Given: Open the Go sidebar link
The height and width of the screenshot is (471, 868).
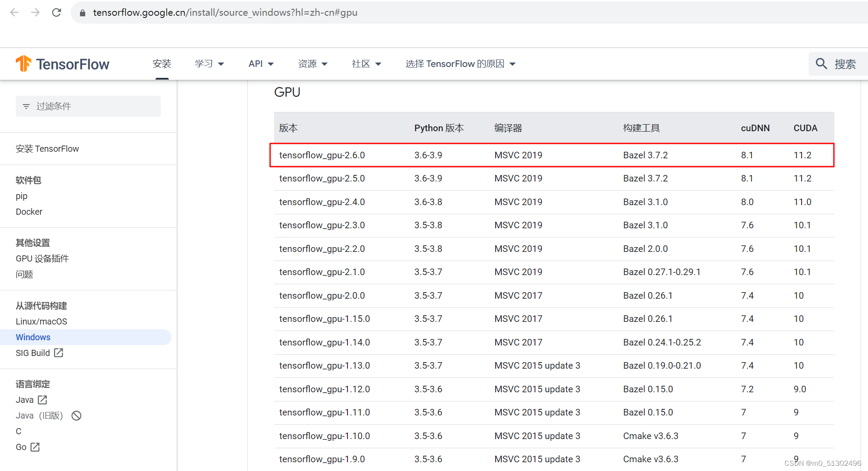Looking at the screenshot, I should tap(21, 447).
